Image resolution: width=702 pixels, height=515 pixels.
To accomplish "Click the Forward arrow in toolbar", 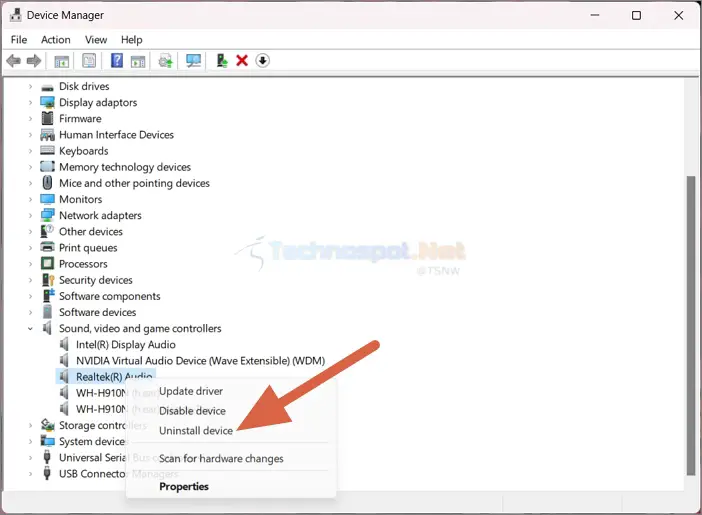I will click(34, 60).
